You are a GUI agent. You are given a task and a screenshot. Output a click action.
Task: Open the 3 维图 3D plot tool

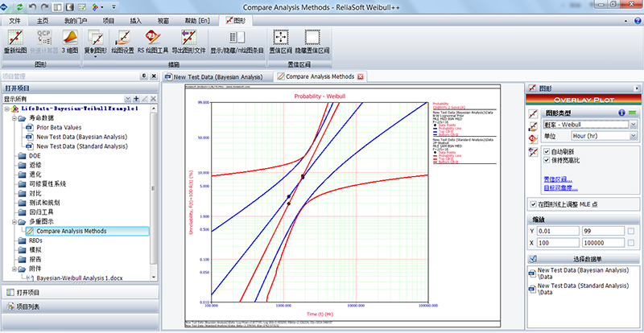tap(70, 38)
